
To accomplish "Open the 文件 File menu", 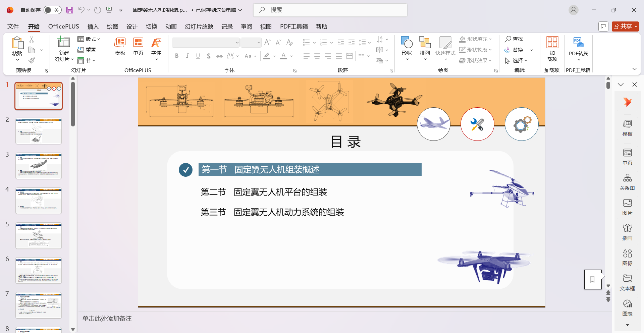I will (x=13, y=26).
